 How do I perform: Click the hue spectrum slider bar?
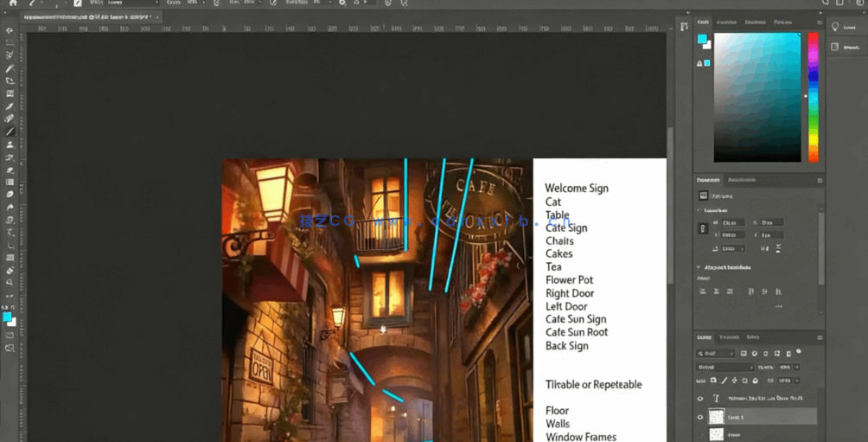(813, 95)
